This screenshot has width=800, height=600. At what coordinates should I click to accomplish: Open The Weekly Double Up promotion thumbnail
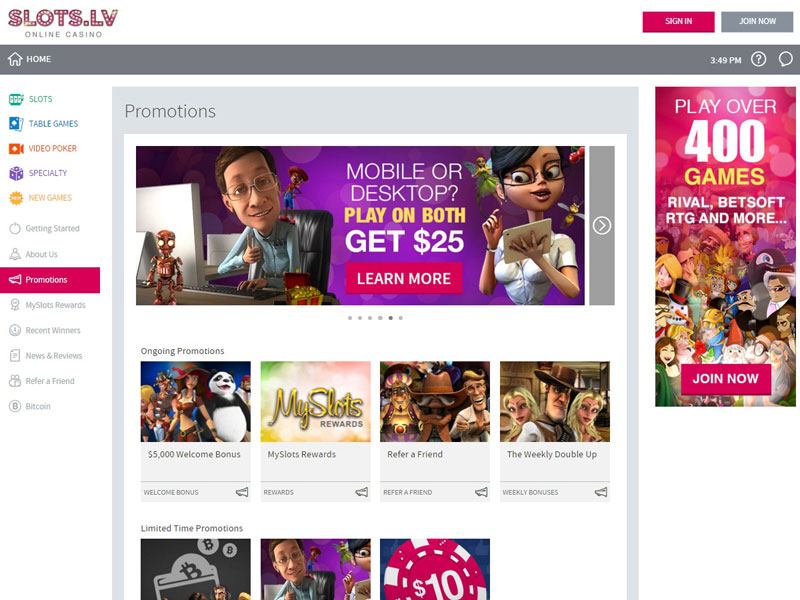click(554, 402)
